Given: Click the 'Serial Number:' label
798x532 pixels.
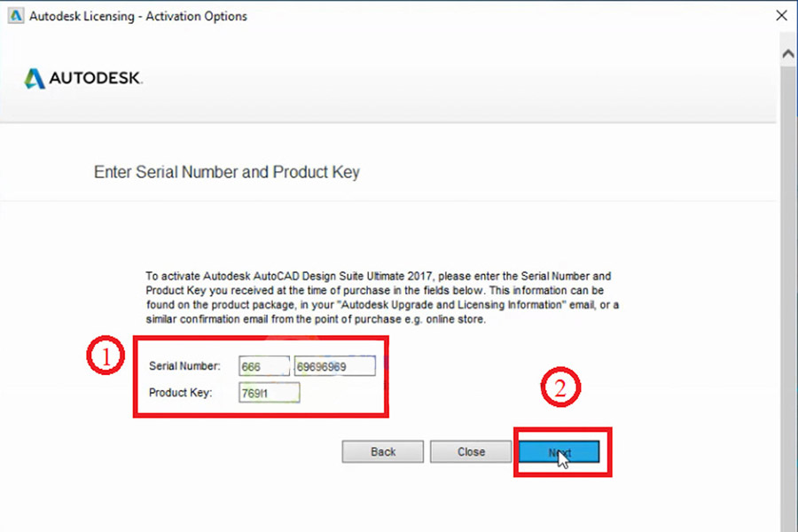Looking at the screenshot, I should [184, 366].
